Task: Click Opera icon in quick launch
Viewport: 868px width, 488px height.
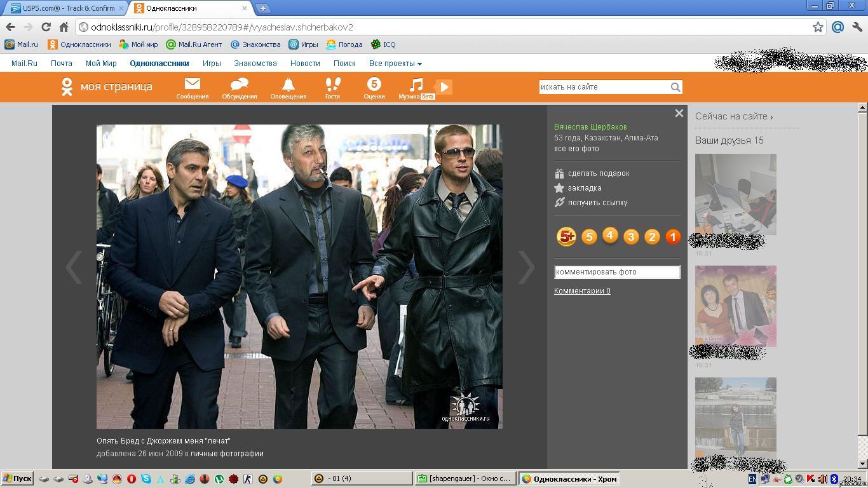Action: pos(132,479)
